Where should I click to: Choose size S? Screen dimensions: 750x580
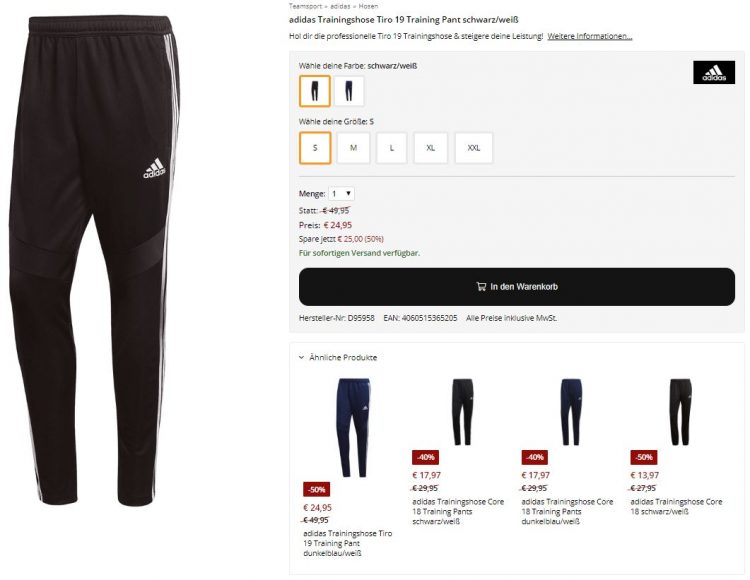(x=315, y=148)
